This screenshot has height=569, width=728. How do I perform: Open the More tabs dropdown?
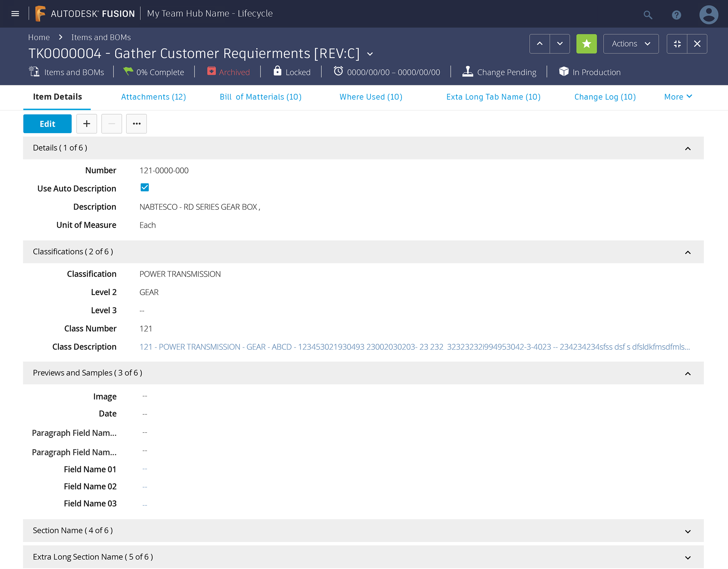click(x=678, y=97)
